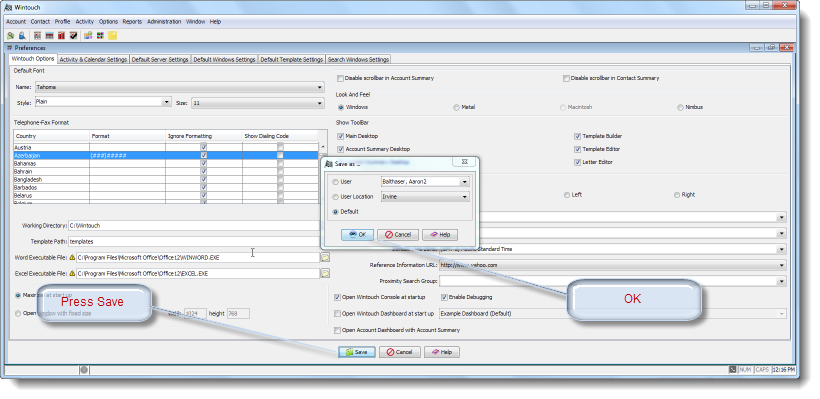Screen dimensions: 820x399
Task: Expand the User Location dropdown showing Irvine
Action: point(425,197)
